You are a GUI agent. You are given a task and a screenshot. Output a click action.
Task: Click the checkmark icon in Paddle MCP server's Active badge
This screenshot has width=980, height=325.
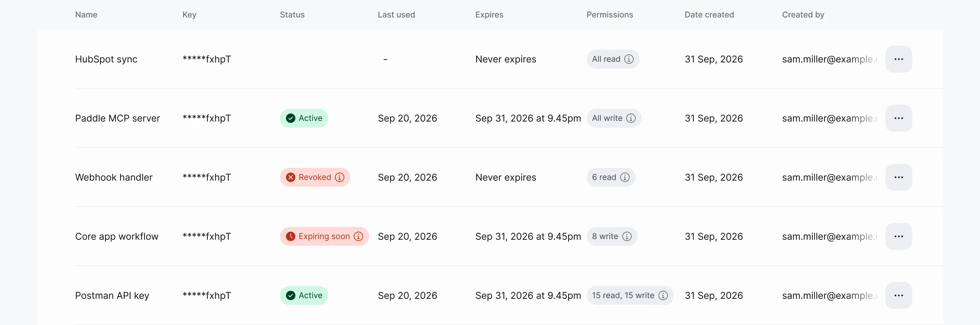click(x=291, y=118)
